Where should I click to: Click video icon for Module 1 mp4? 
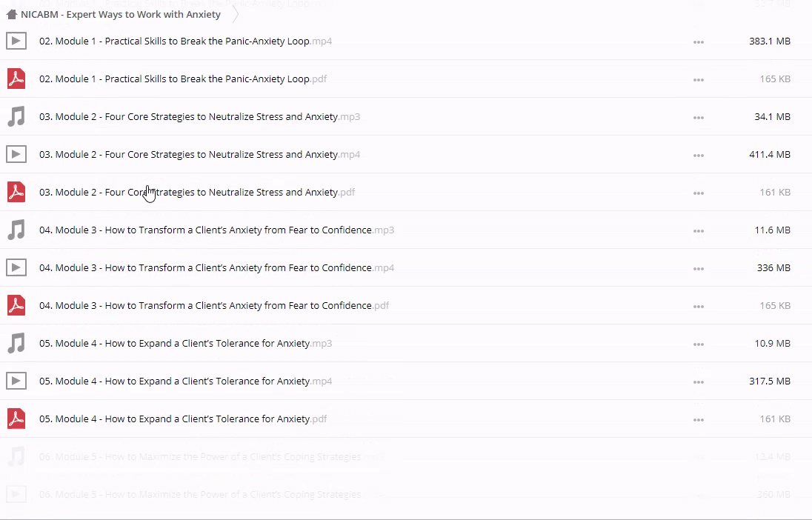pos(16,41)
